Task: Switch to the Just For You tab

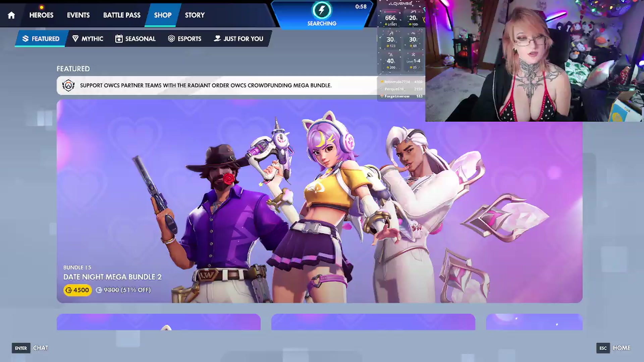Action: pyautogui.click(x=239, y=39)
